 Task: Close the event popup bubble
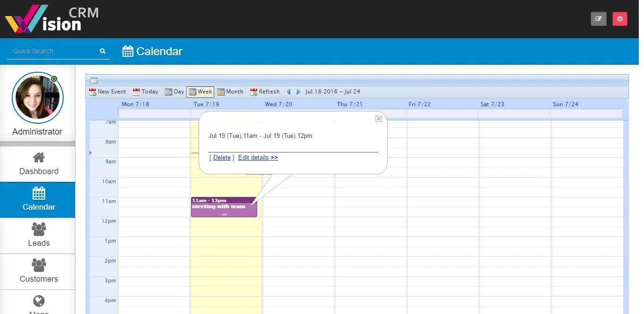(379, 119)
